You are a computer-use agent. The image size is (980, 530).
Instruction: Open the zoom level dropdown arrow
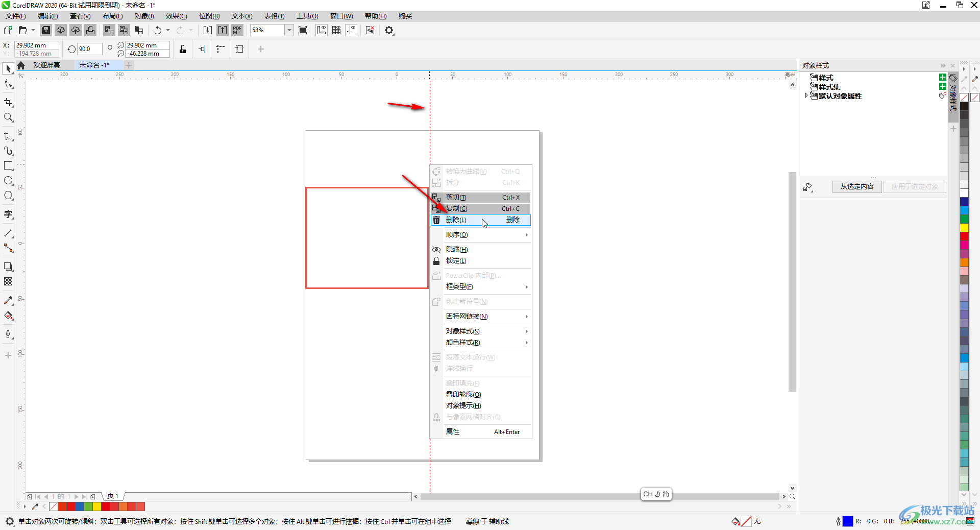pos(289,30)
